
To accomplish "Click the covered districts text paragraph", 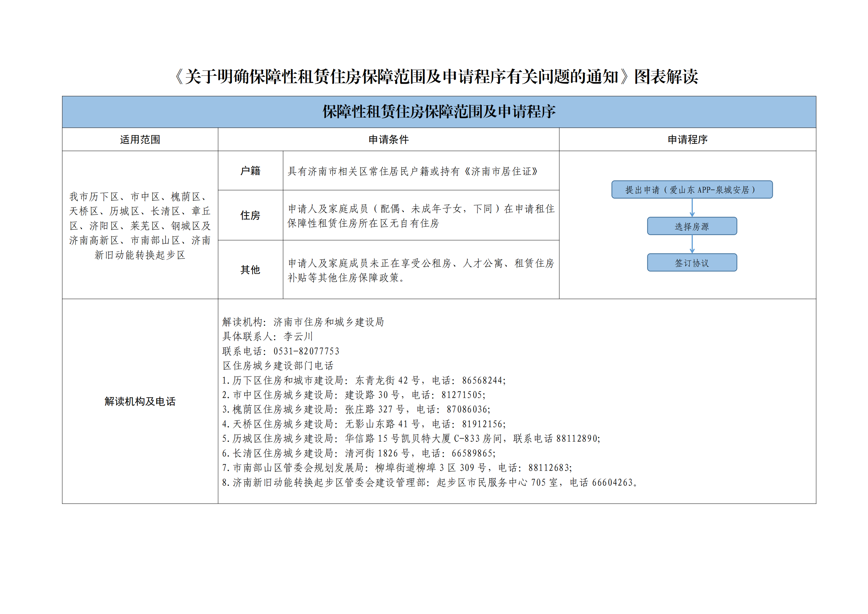I will pos(140,226).
